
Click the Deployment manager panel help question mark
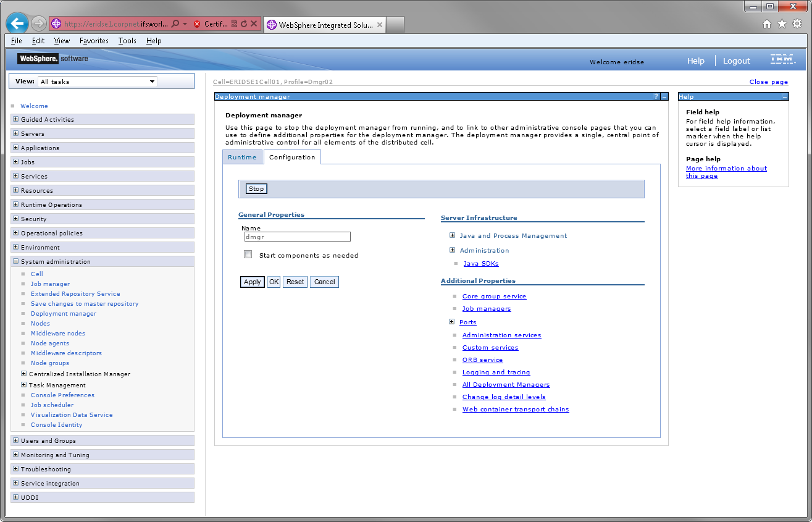click(x=656, y=97)
